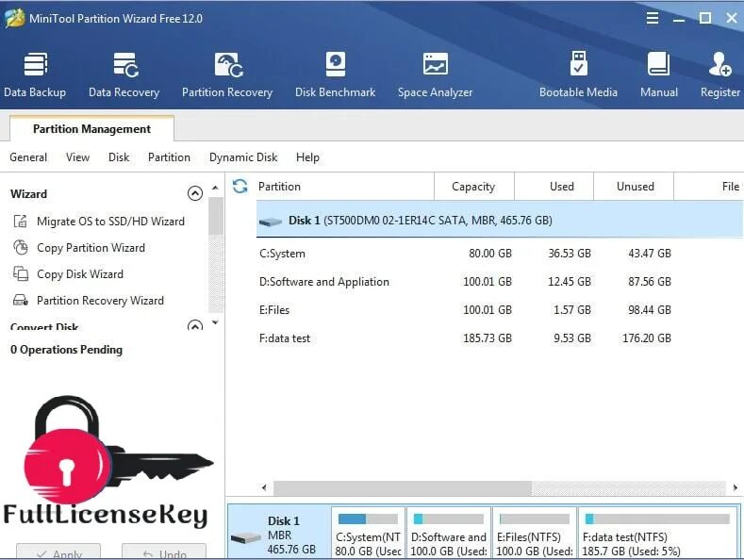Sort by the Capacity column header
Screen dimensions: 744x560
(x=473, y=187)
